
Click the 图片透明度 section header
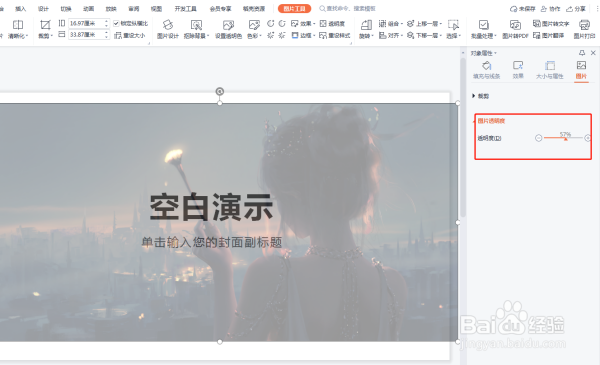point(491,121)
